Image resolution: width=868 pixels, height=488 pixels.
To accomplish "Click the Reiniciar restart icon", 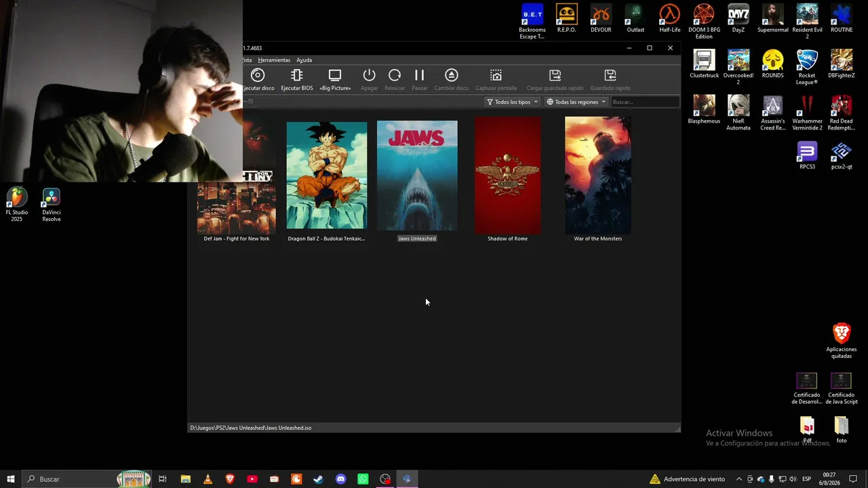I will coord(395,75).
